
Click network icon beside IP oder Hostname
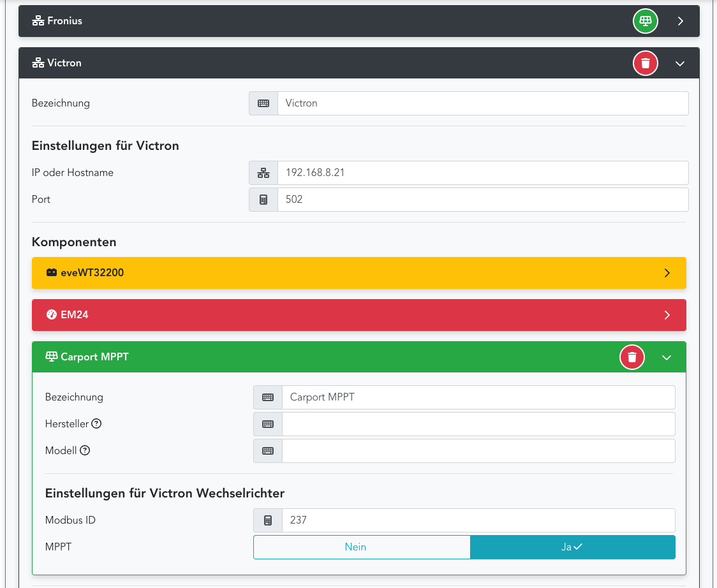point(263,173)
